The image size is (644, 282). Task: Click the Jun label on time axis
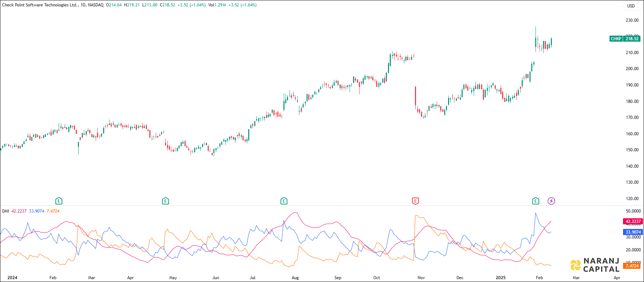tap(216, 278)
